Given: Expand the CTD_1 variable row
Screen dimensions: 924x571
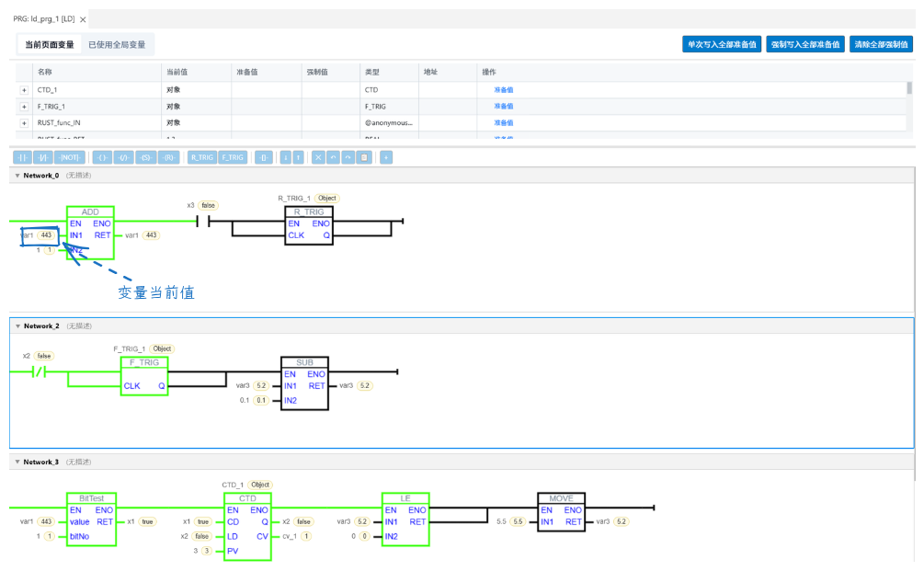Looking at the screenshot, I should coord(24,90).
